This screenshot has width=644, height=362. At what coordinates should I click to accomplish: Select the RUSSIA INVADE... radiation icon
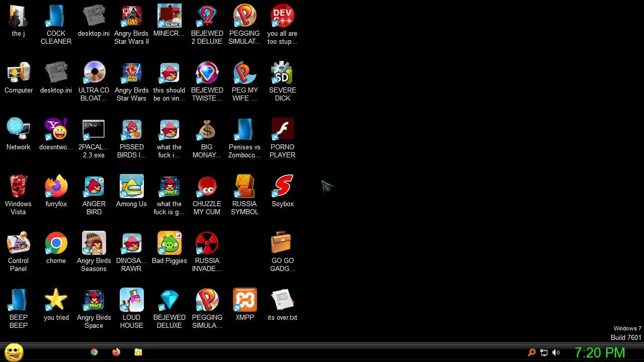pyautogui.click(x=207, y=243)
